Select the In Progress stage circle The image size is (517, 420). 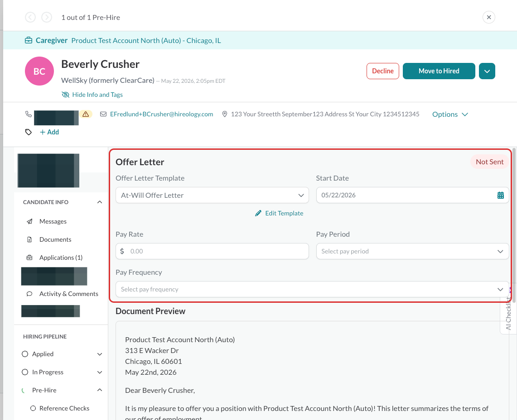click(x=25, y=372)
